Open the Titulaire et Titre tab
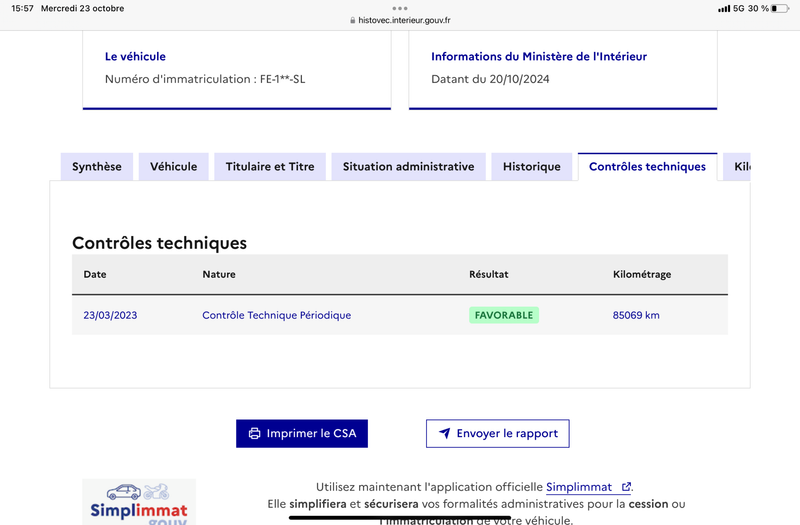This screenshot has width=800, height=525. tap(270, 166)
